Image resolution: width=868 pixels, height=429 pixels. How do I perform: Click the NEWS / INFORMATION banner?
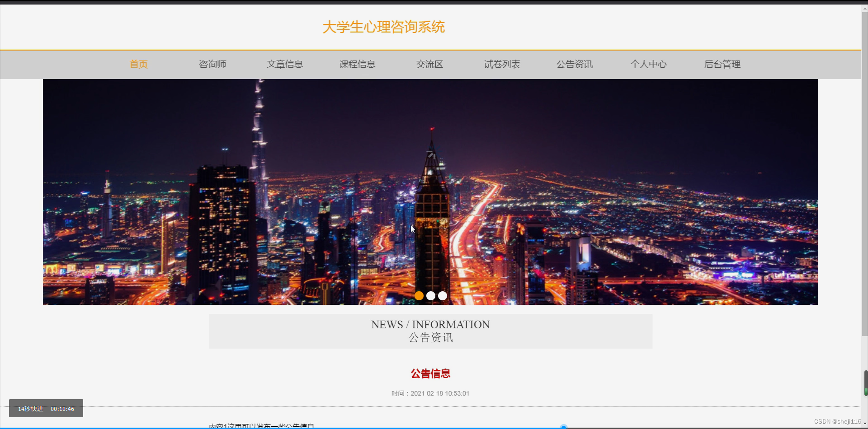click(x=430, y=331)
